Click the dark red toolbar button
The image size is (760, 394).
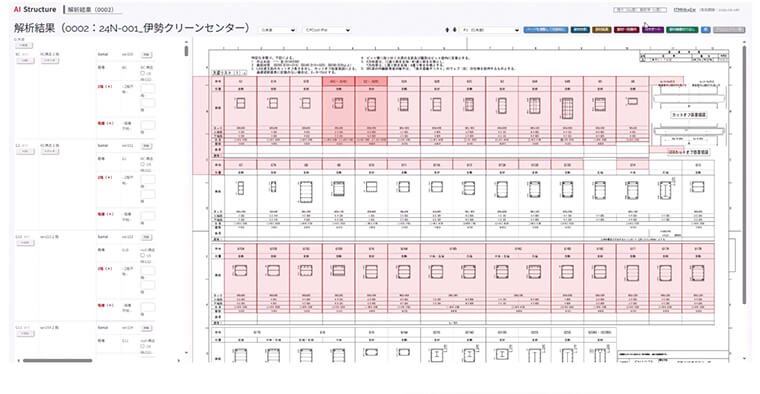coord(627,30)
